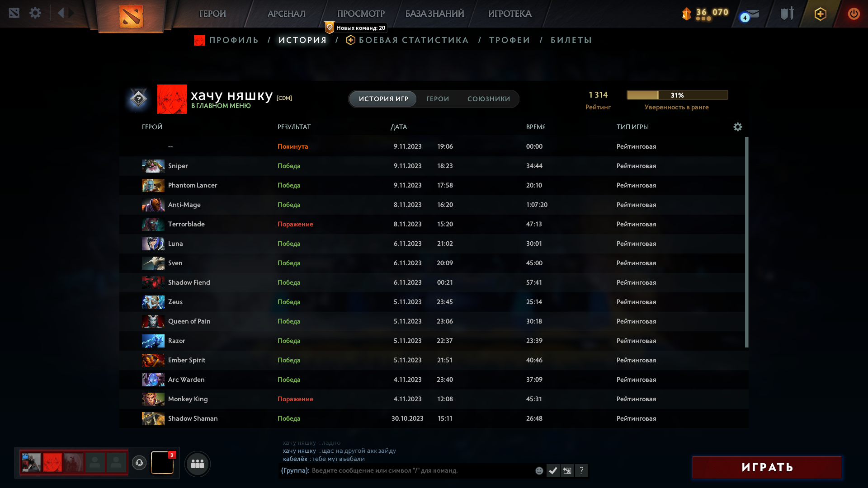
Task: Click the party leader avatar with crown
Action: point(31,463)
